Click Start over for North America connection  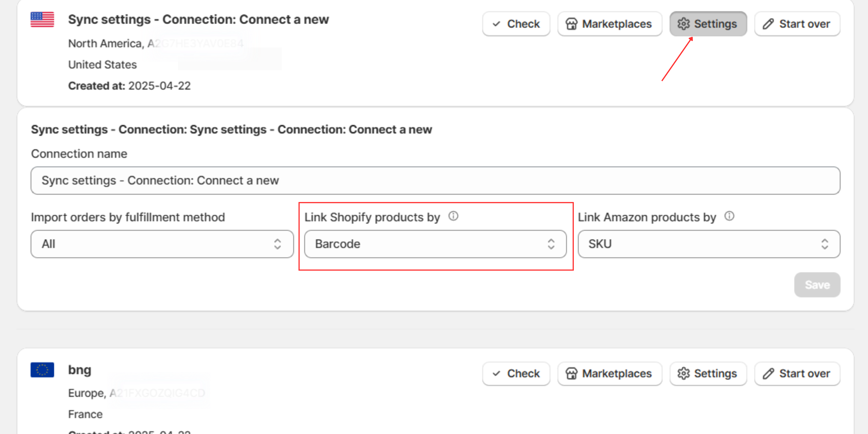click(x=797, y=24)
